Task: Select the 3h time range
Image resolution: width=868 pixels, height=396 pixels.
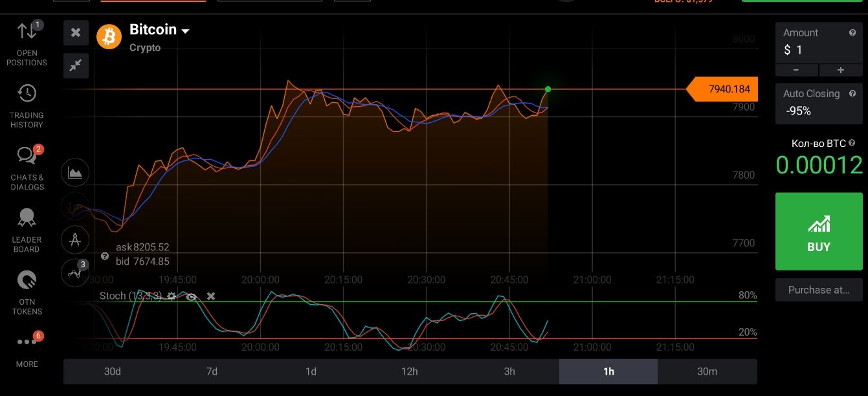Action: click(x=509, y=371)
